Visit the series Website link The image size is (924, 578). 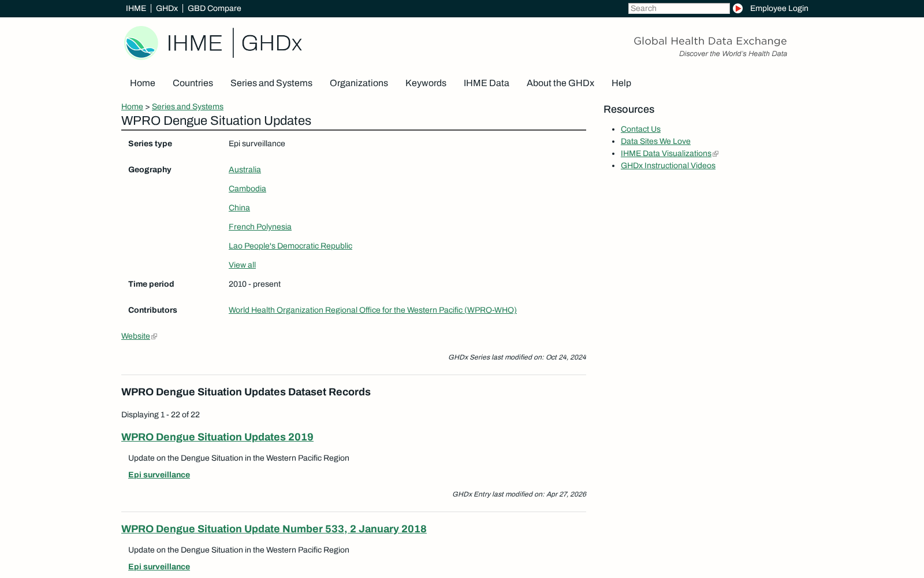(136, 336)
